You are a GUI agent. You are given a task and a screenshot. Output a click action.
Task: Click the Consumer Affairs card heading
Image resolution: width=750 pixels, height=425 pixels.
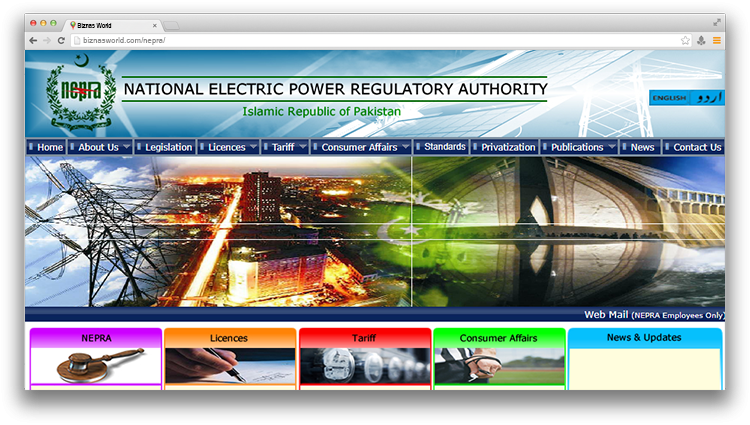click(498, 338)
